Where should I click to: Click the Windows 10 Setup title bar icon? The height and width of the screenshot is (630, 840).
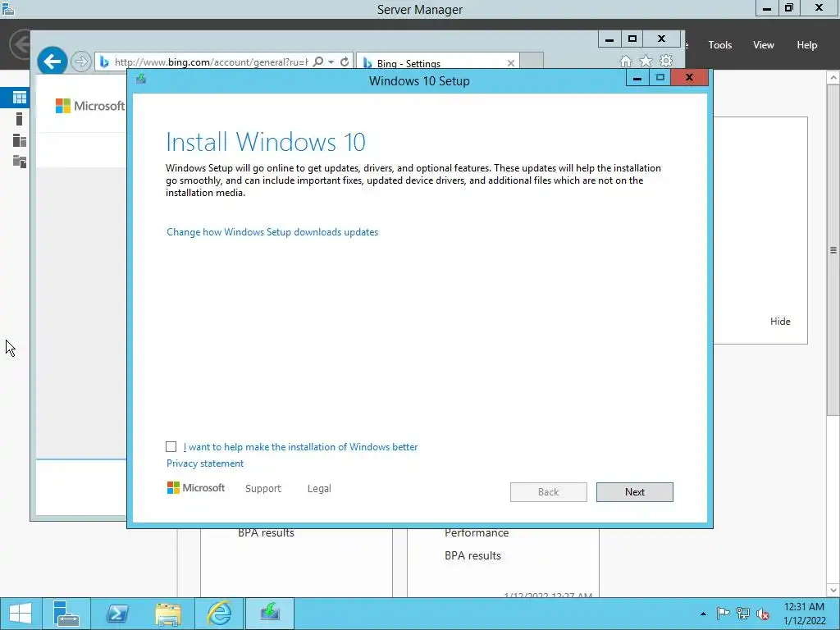tap(141, 80)
